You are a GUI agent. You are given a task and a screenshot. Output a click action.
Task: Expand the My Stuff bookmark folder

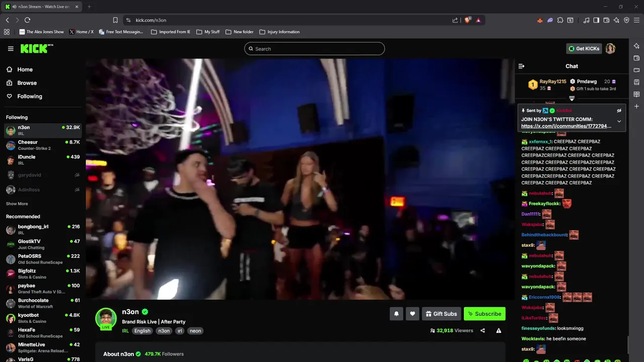click(x=208, y=32)
